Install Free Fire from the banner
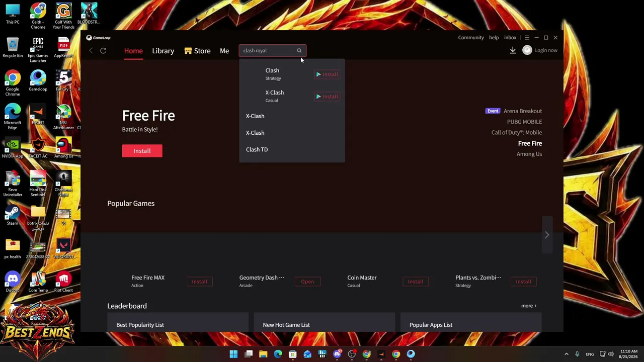This screenshot has width=644, height=362. (x=142, y=151)
